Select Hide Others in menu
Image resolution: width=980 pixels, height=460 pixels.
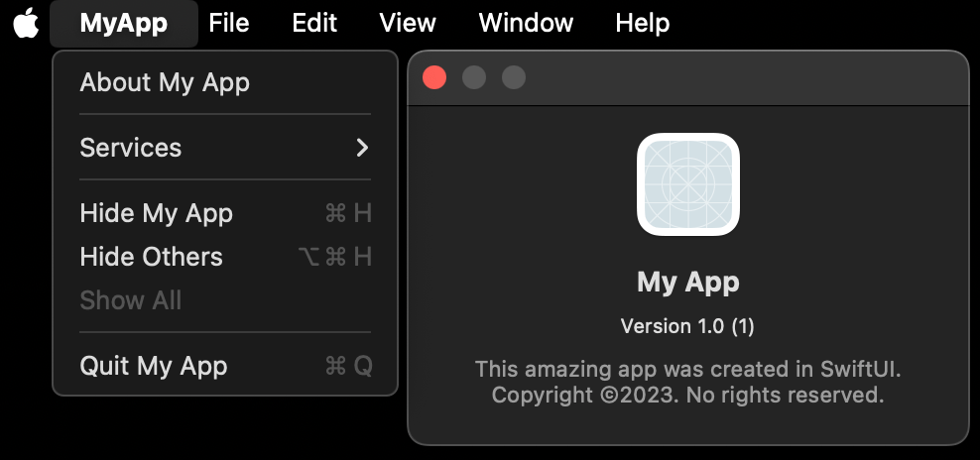(225, 257)
